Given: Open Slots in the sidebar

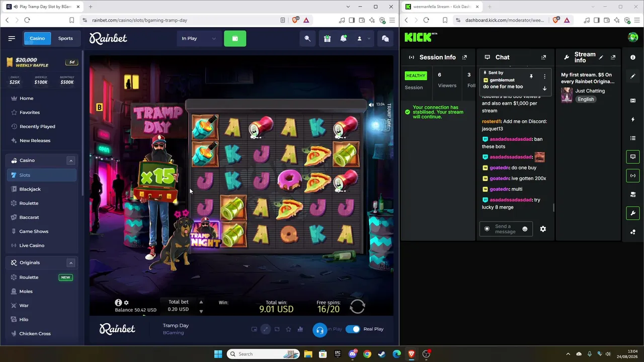Looking at the screenshot, I should pos(42,175).
